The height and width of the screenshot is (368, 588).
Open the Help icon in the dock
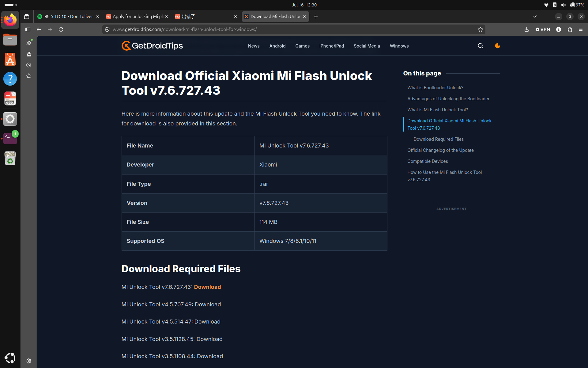pos(10,79)
